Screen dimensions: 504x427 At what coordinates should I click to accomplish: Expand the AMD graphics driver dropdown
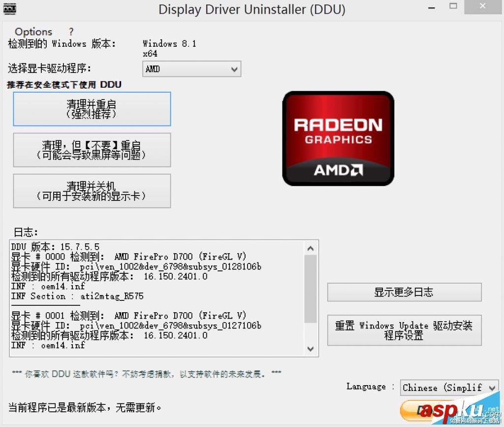tap(191, 69)
